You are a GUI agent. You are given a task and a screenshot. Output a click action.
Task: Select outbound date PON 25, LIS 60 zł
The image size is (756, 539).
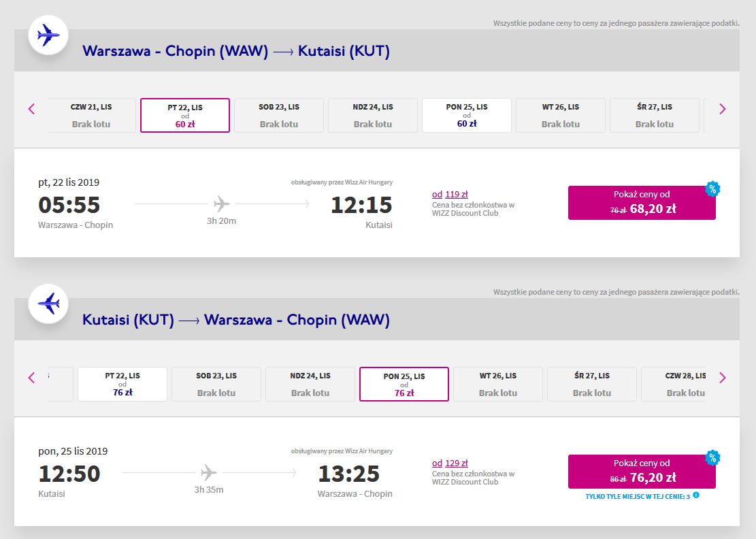click(467, 115)
